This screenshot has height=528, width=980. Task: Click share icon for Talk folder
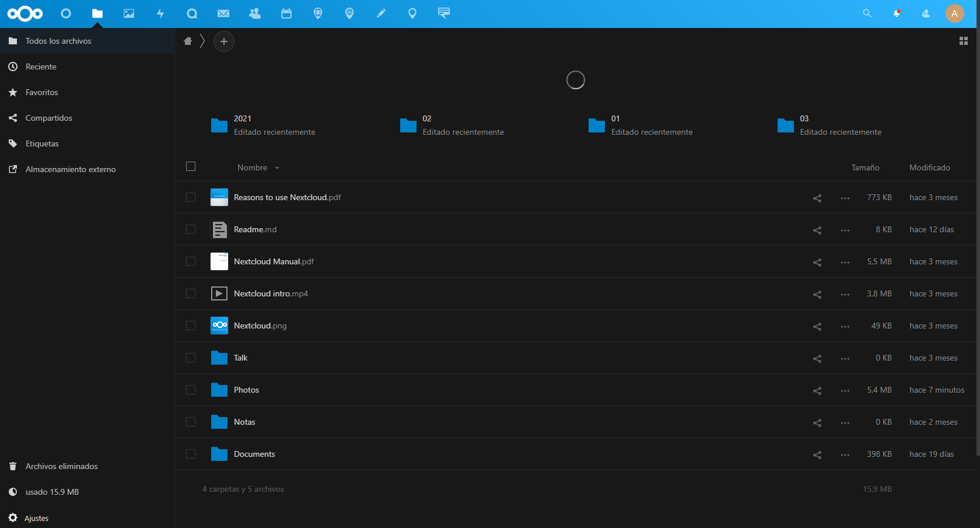click(x=817, y=359)
